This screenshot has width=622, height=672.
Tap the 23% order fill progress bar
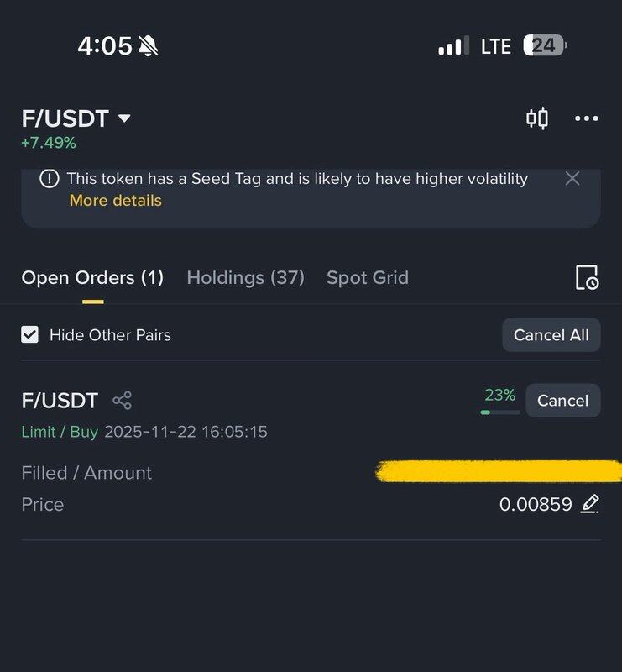[499, 412]
